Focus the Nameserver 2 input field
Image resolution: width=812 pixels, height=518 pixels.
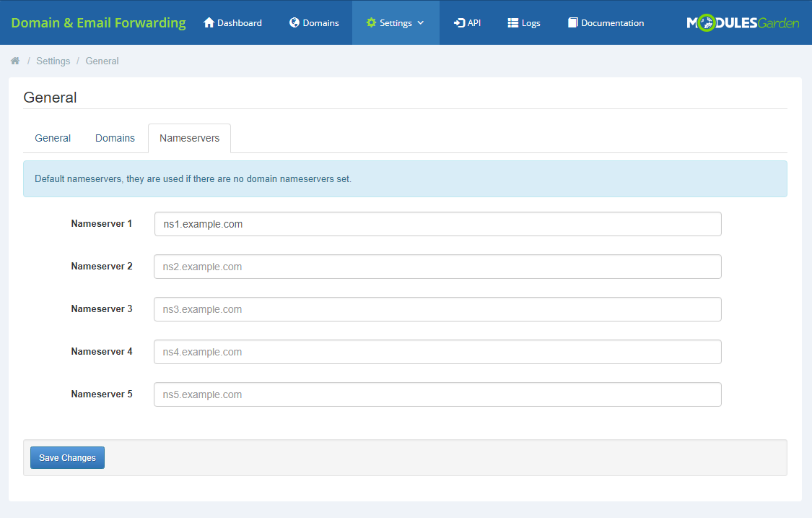click(x=437, y=267)
